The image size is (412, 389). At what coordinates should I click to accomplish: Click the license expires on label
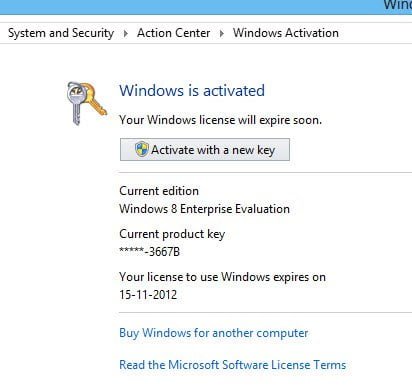pos(222,277)
